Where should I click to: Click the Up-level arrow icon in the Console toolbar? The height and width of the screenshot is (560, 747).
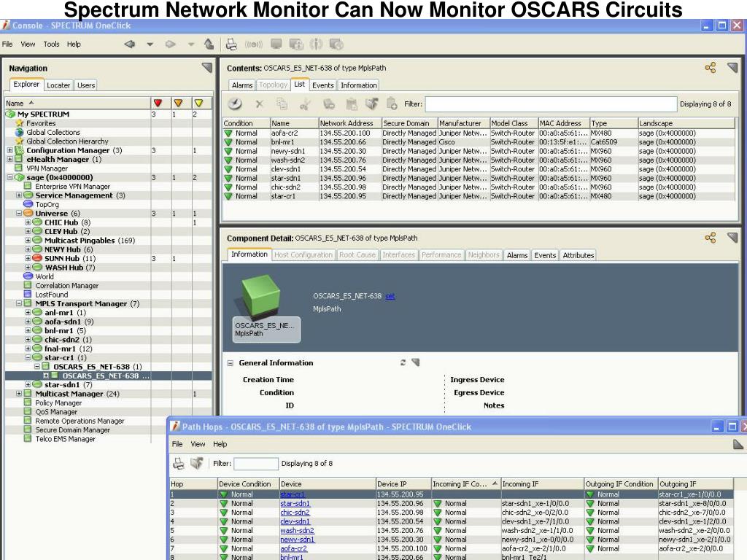pos(209,44)
